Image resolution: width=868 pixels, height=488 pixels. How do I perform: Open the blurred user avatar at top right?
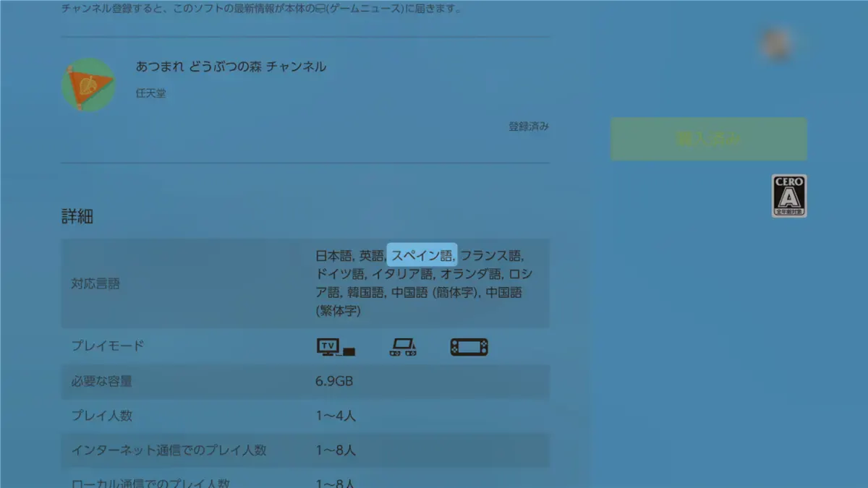tap(777, 45)
